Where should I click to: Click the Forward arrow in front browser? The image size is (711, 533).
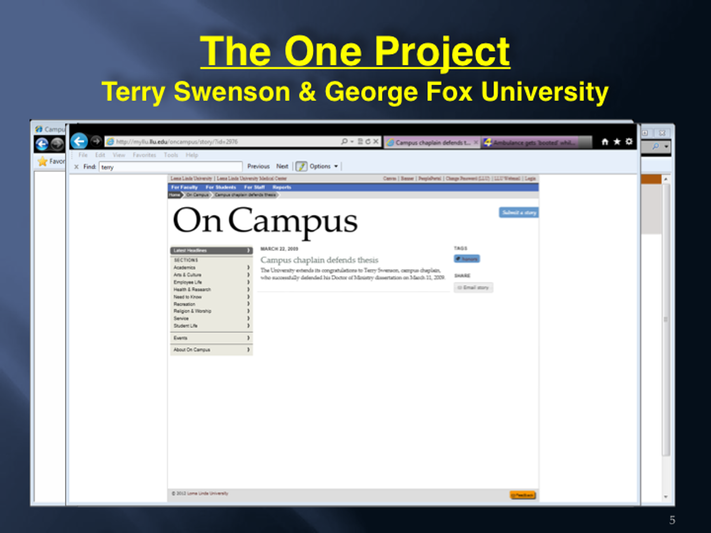pos(96,141)
